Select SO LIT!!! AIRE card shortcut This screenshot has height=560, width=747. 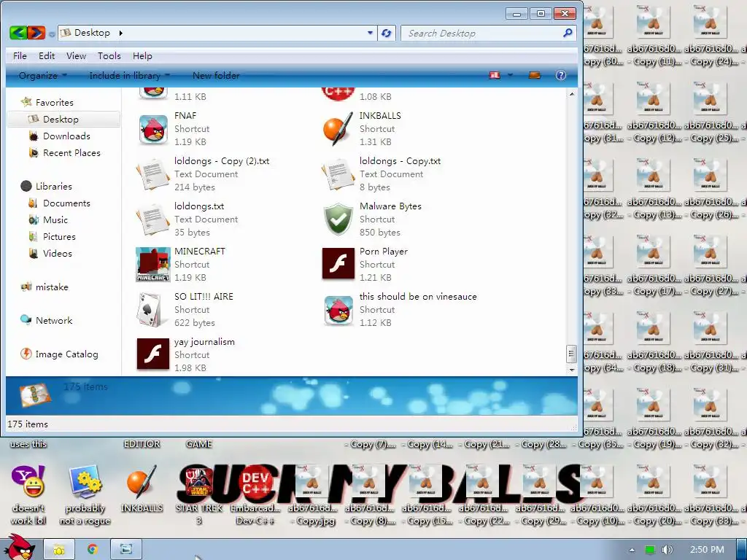coord(153,310)
